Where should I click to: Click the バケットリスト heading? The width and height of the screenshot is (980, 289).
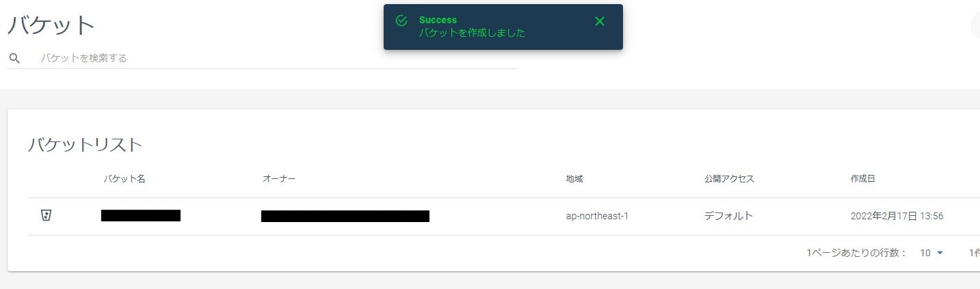coord(85,145)
